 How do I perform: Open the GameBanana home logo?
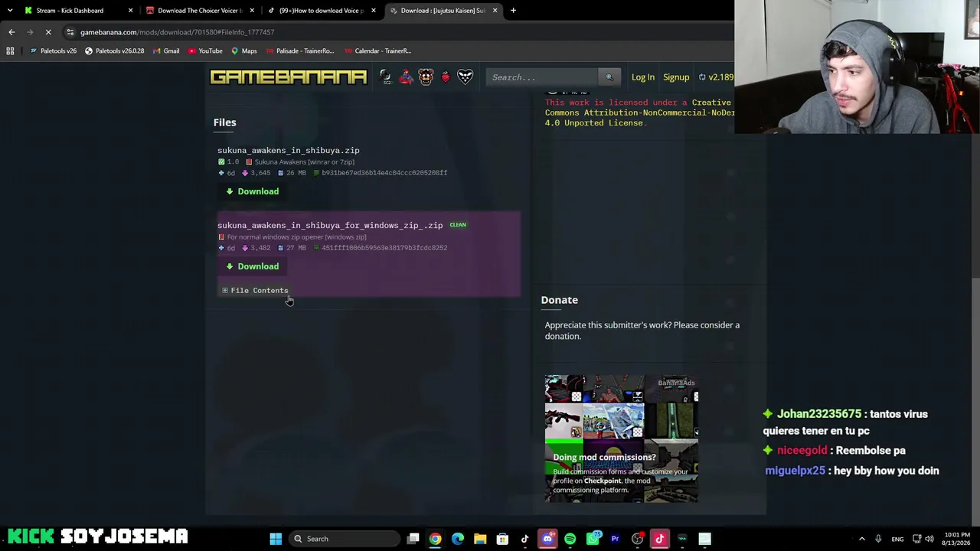click(289, 77)
